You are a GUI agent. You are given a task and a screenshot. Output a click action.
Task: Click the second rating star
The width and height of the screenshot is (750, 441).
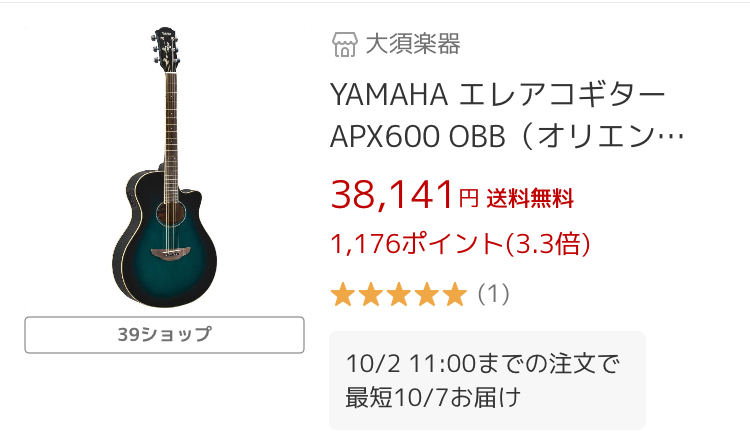(x=371, y=294)
